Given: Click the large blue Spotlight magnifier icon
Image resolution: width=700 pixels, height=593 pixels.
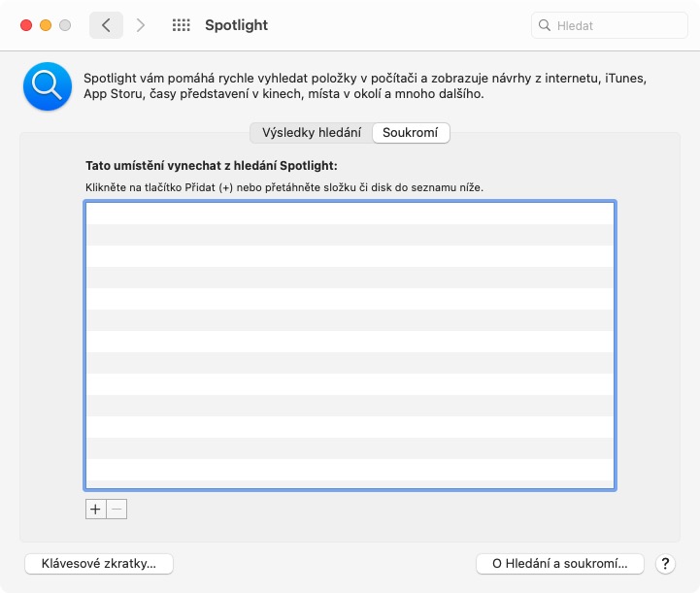Looking at the screenshot, I should [x=48, y=86].
